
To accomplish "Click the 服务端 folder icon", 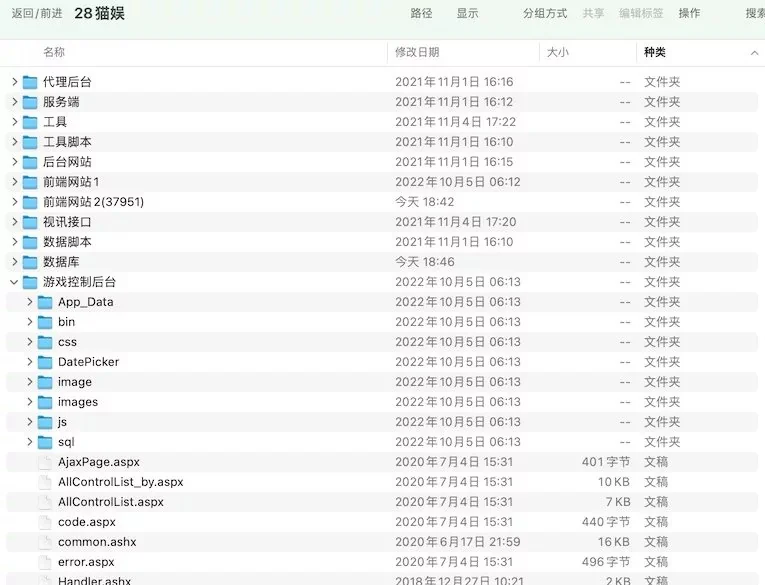I will coord(30,102).
